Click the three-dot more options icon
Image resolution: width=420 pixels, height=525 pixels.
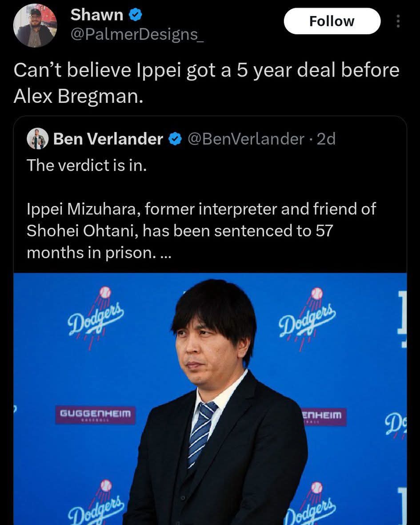(x=398, y=21)
